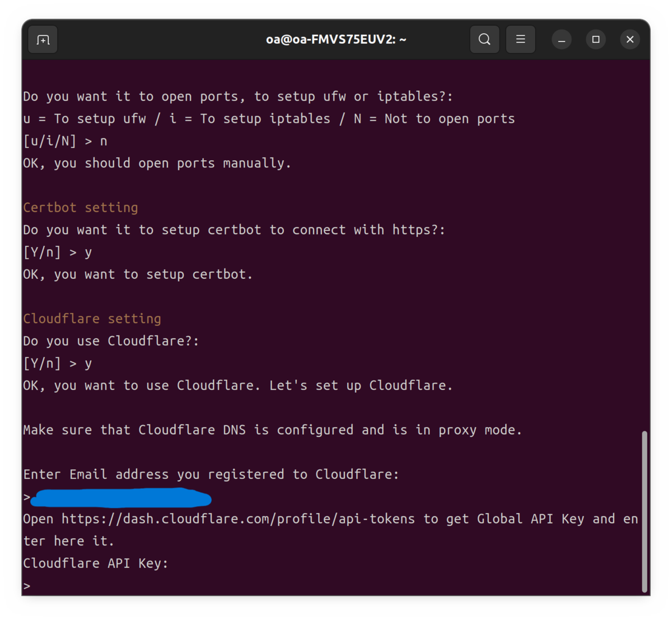Click the [u/i/N] answer line
The width and height of the screenshot is (672, 620).
64,141
